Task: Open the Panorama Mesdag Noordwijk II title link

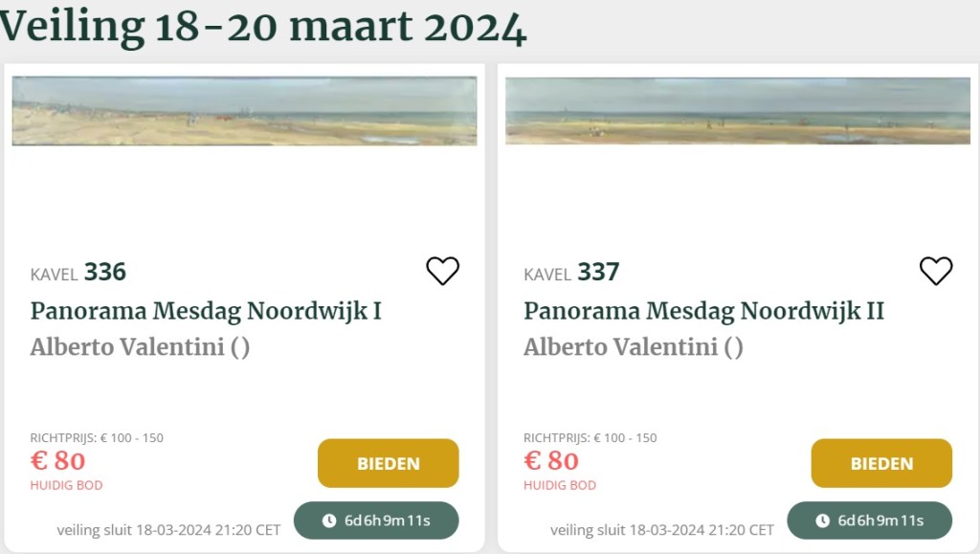Action: coord(703,311)
